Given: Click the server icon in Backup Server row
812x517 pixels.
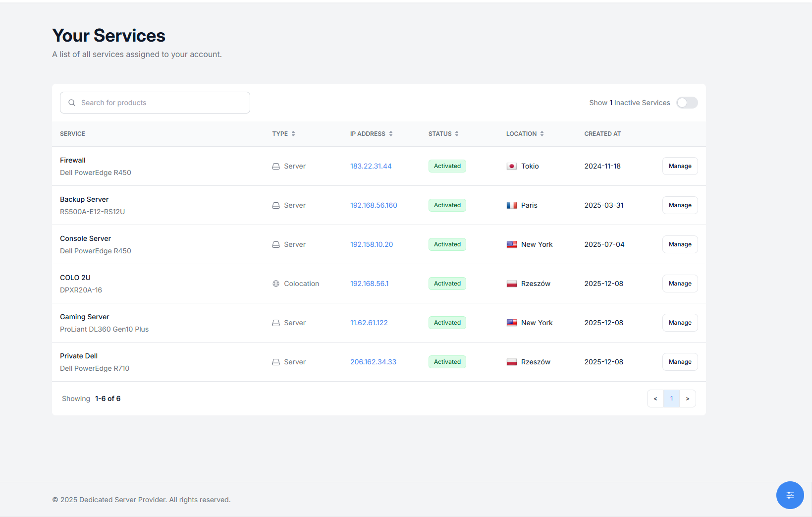Looking at the screenshot, I should pyautogui.click(x=276, y=205).
